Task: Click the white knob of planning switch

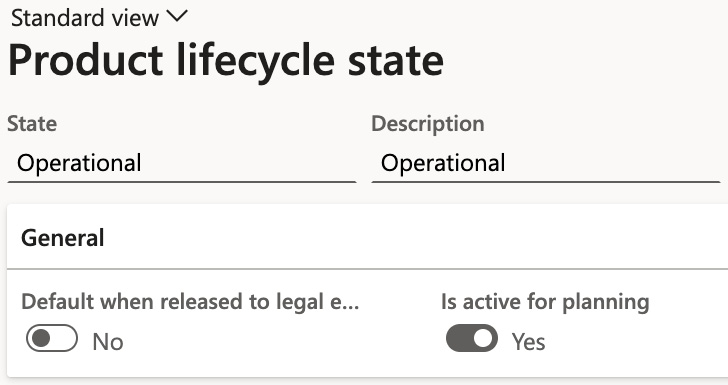Action: tap(483, 338)
